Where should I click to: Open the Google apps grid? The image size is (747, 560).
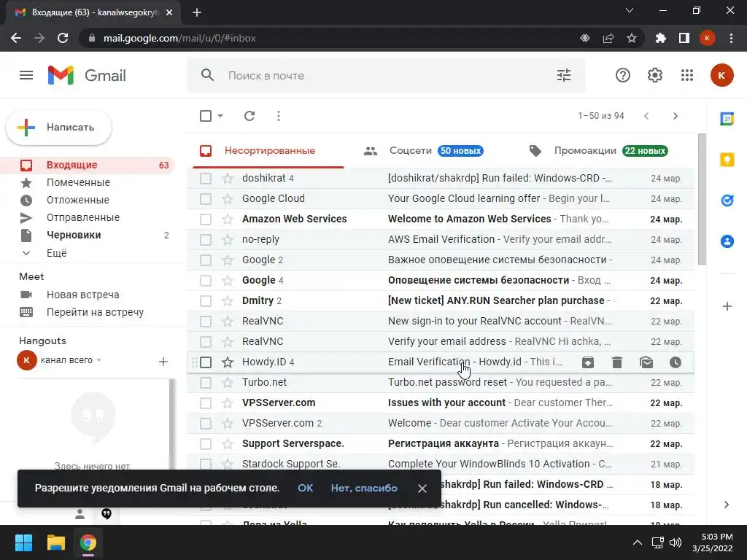[687, 75]
